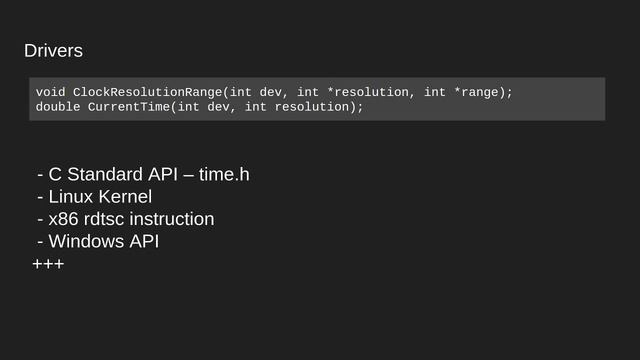Click the *range parameter in code
Screen dimensions: 640x360
coord(476,92)
